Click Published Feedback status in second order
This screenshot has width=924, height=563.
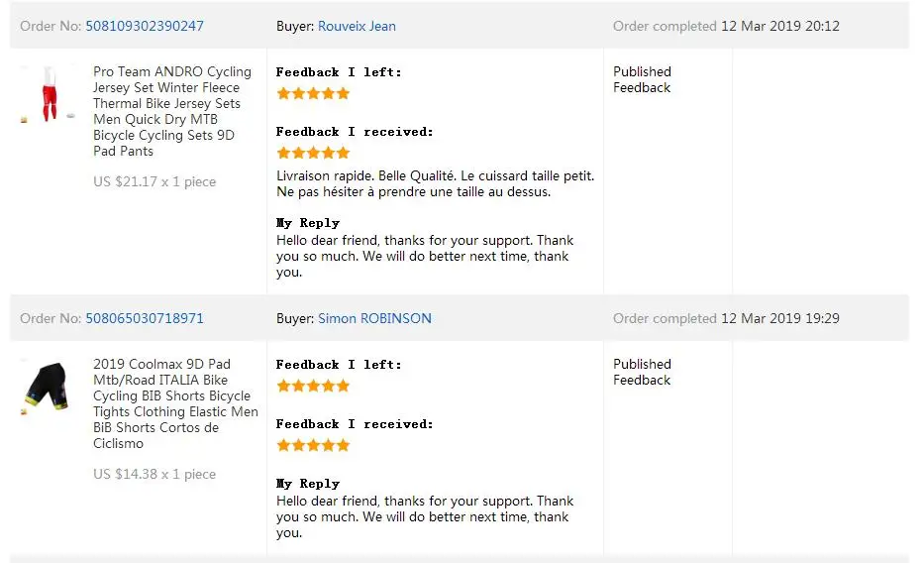[x=642, y=372]
